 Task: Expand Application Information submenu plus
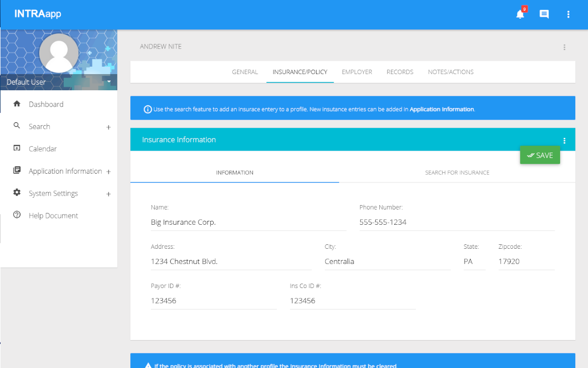(x=109, y=172)
